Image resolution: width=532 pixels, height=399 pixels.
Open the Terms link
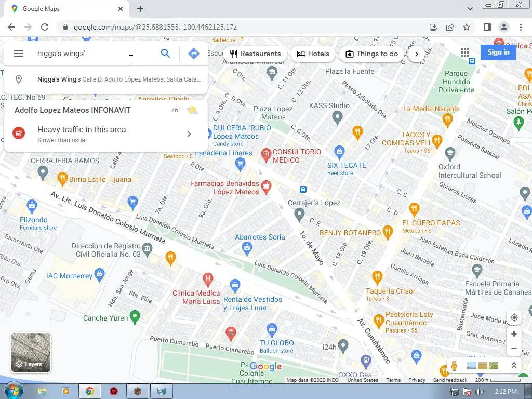(x=393, y=380)
